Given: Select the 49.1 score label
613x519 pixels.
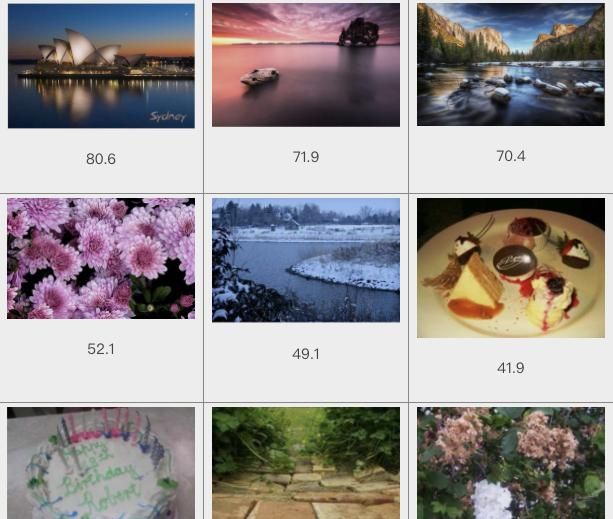Looking at the screenshot, I should 306,354.
